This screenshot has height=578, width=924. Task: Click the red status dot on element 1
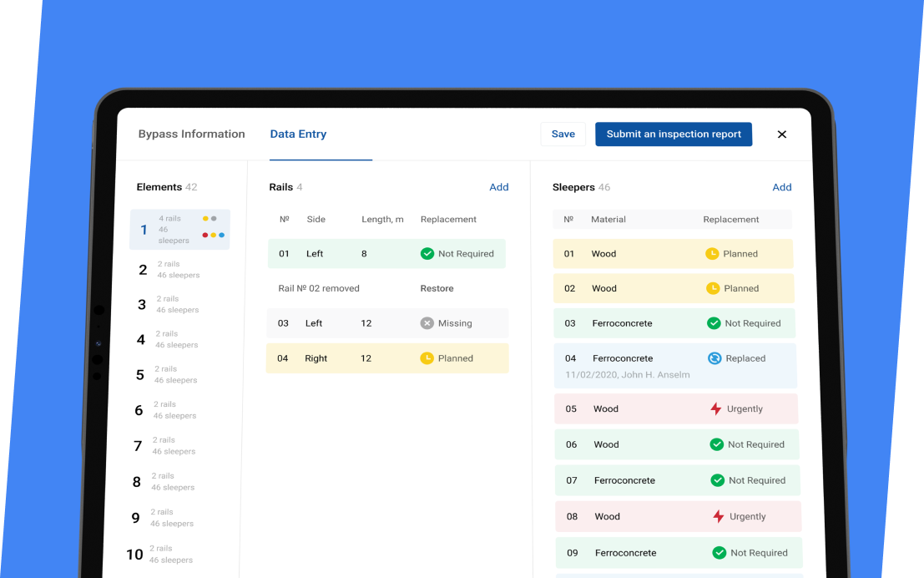[205, 236]
